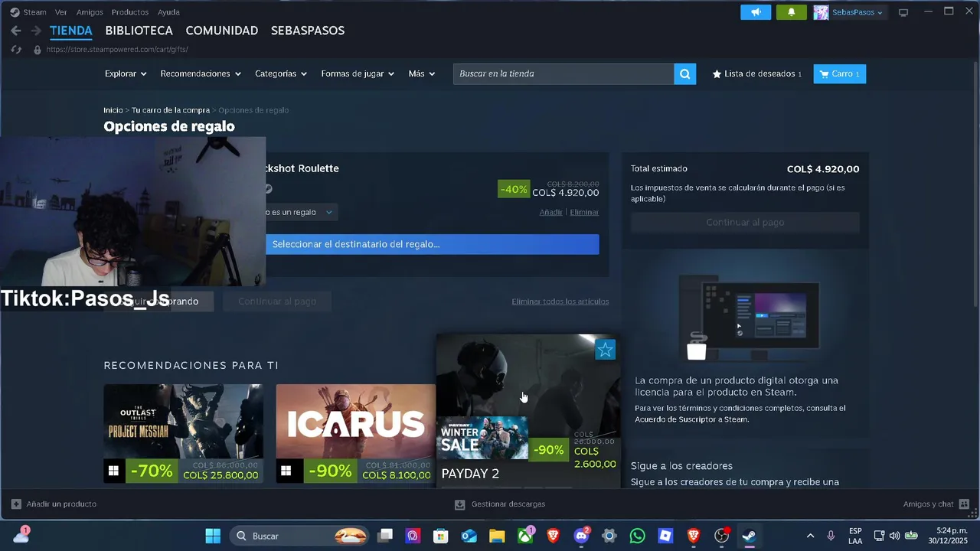Viewport: 980px width, 551px height.
Task: Click Eliminar todos los artículos
Action: click(x=560, y=302)
